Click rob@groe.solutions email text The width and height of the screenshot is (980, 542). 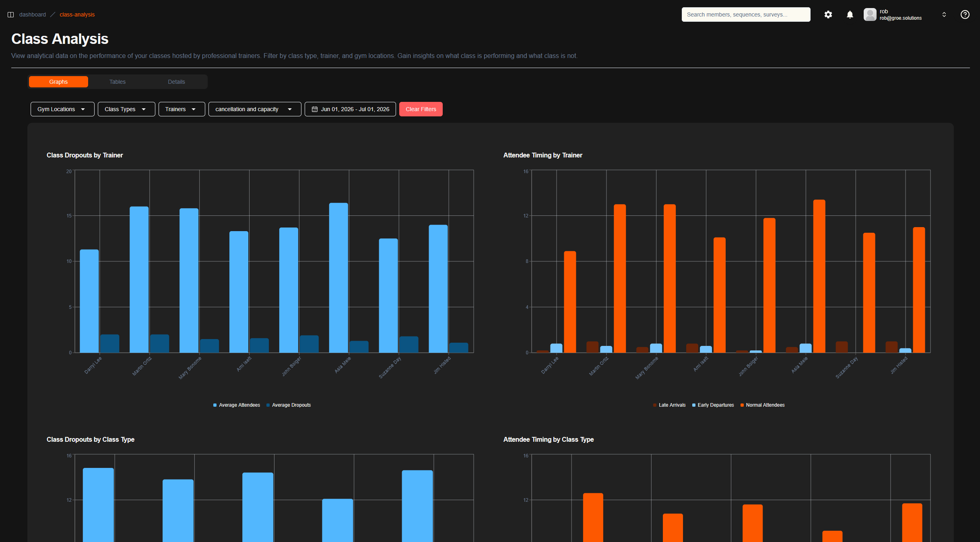click(x=901, y=18)
